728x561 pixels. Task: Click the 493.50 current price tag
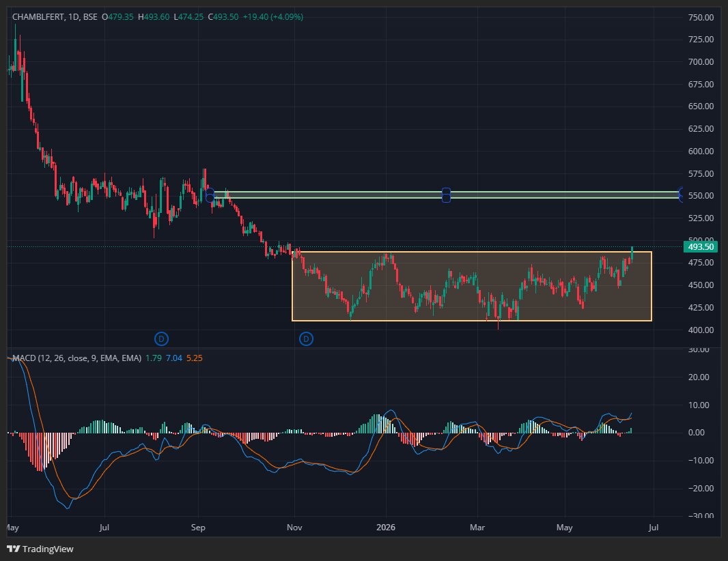tap(701, 247)
